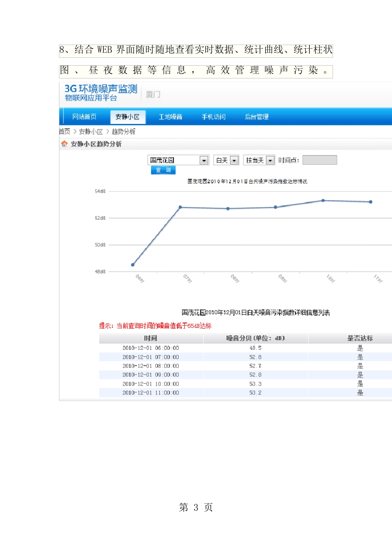Select the row 2010-12-01 09:00:00

point(246,375)
